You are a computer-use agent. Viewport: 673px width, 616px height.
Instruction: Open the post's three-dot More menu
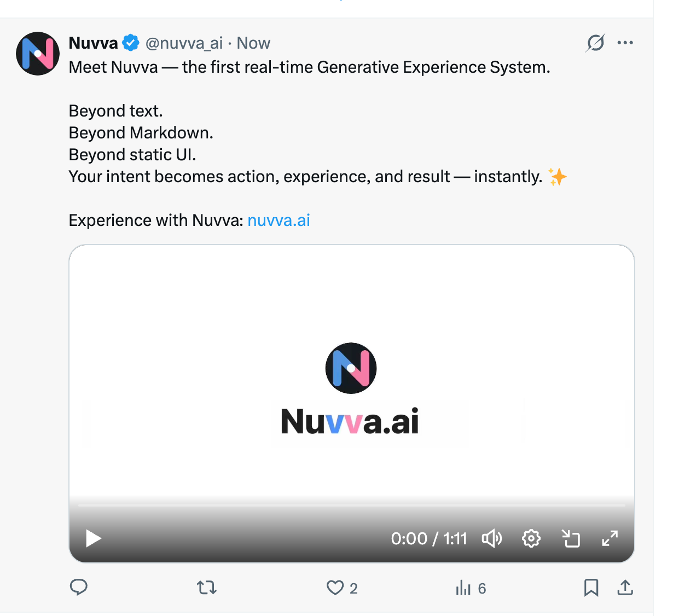625,43
